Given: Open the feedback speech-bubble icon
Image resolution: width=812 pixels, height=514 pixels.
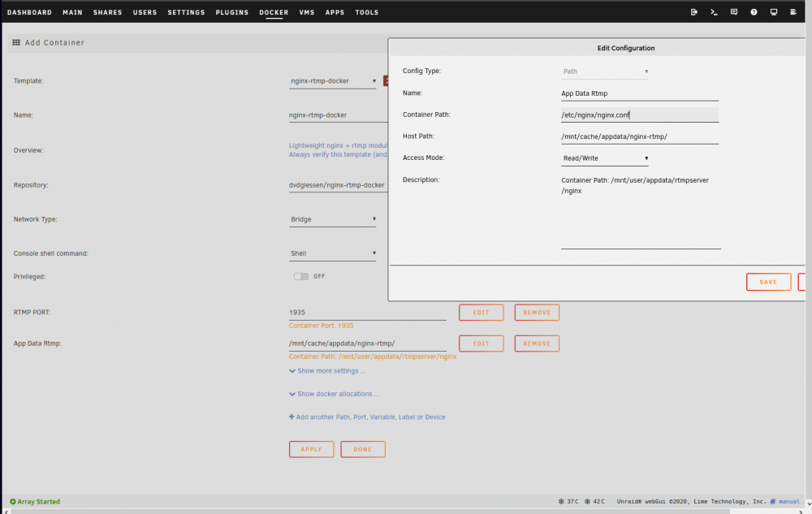Looking at the screenshot, I should pos(734,12).
